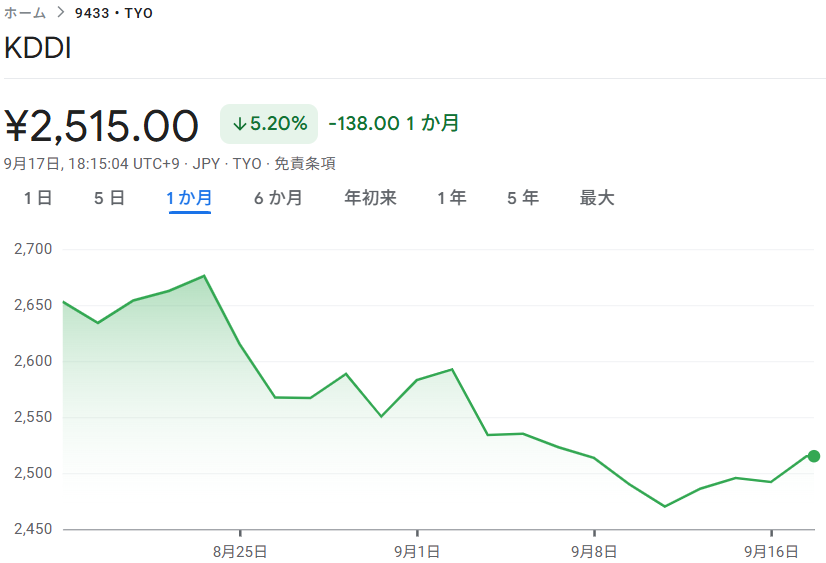The width and height of the screenshot is (826, 563).
Task: Click the breadcrumb chevron arrow
Action: point(59,13)
